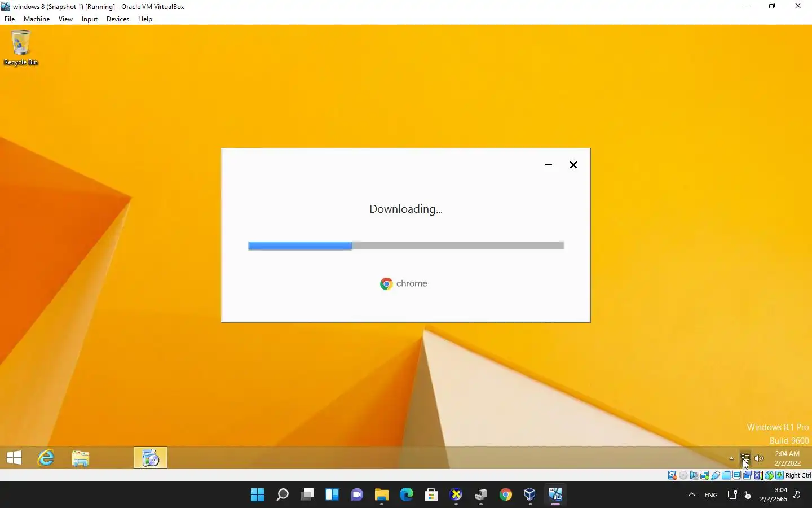
Task: Open the Windows 11 Start menu
Action: tap(257, 495)
